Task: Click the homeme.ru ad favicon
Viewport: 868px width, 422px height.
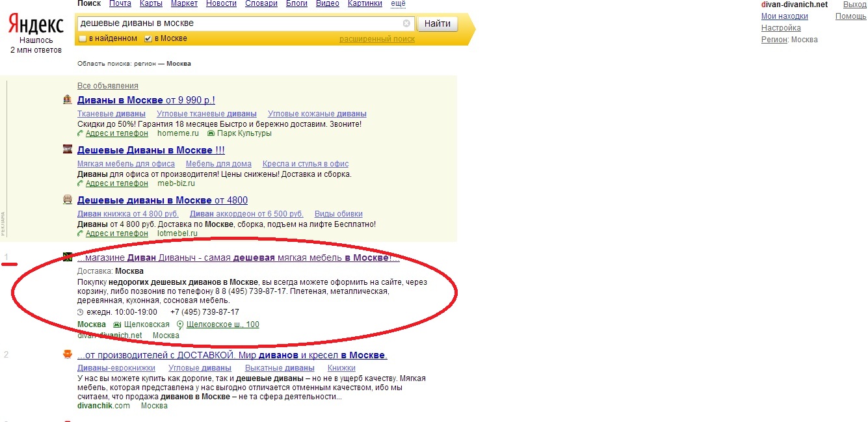Action: click(x=68, y=99)
